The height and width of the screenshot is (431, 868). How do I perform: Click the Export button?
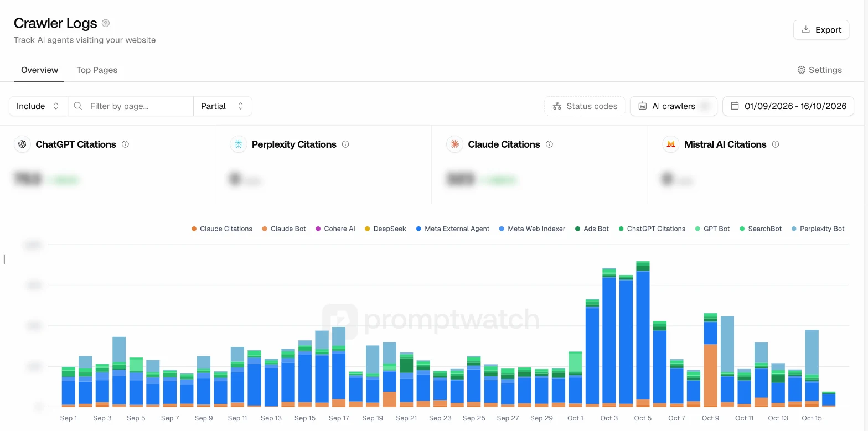pos(821,30)
